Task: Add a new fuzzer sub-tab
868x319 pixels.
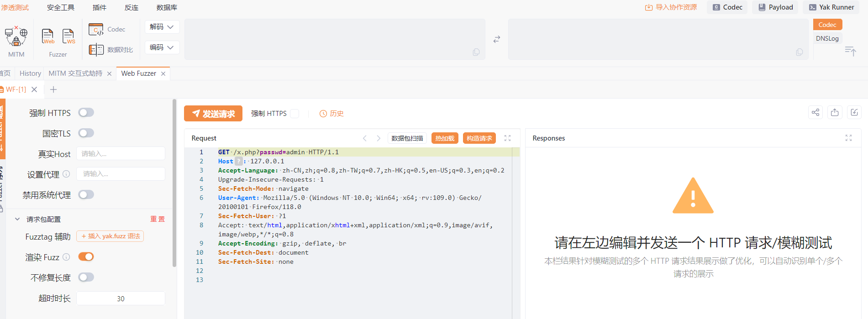Action: click(x=53, y=89)
